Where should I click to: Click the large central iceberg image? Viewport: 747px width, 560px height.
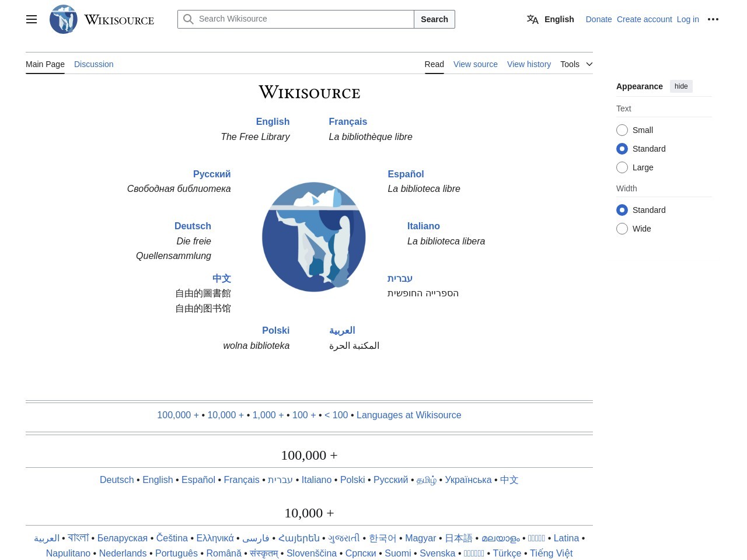[x=314, y=237]
